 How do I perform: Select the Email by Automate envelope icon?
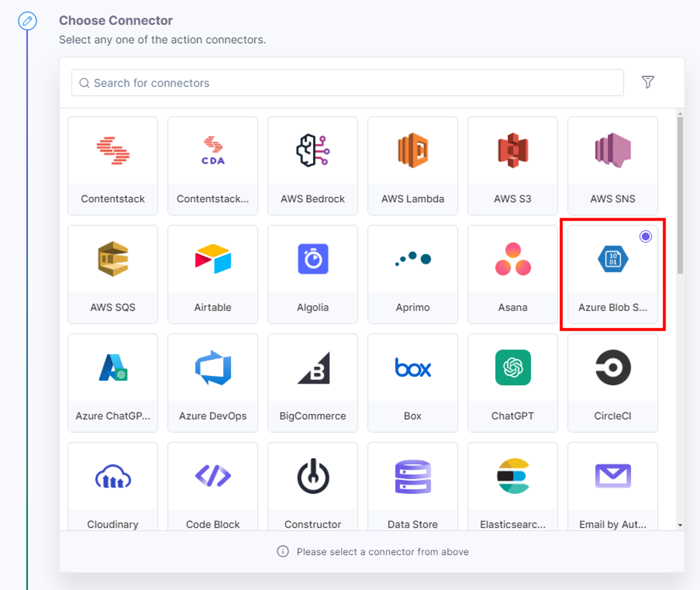coord(613,476)
